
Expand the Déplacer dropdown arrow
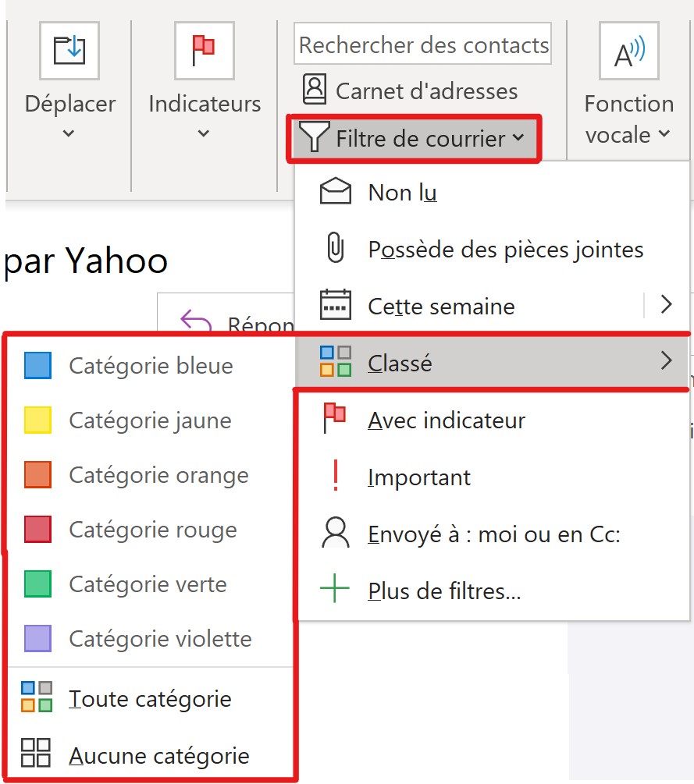[x=69, y=133]
